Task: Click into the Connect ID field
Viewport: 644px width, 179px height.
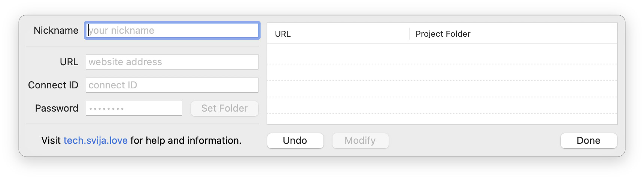Action: 172,85
